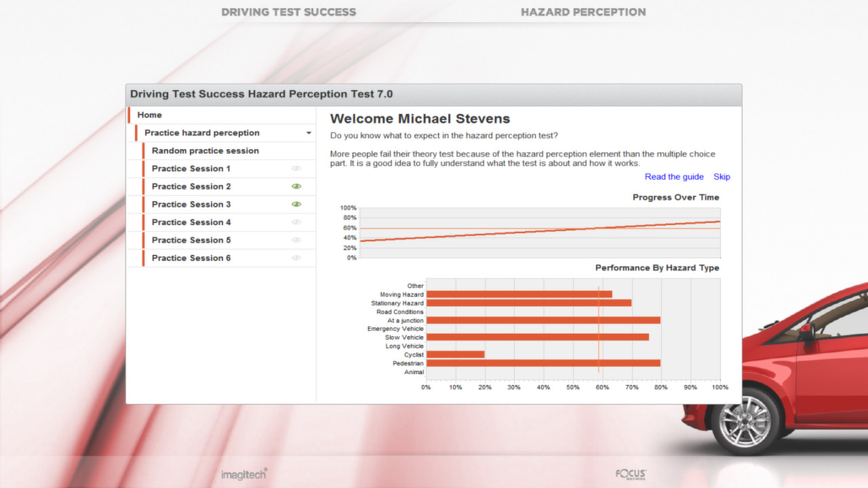This screenshot has height=488, width=868.
Task: Click the eye icon beside Practice Session 5
Action: 296,240
